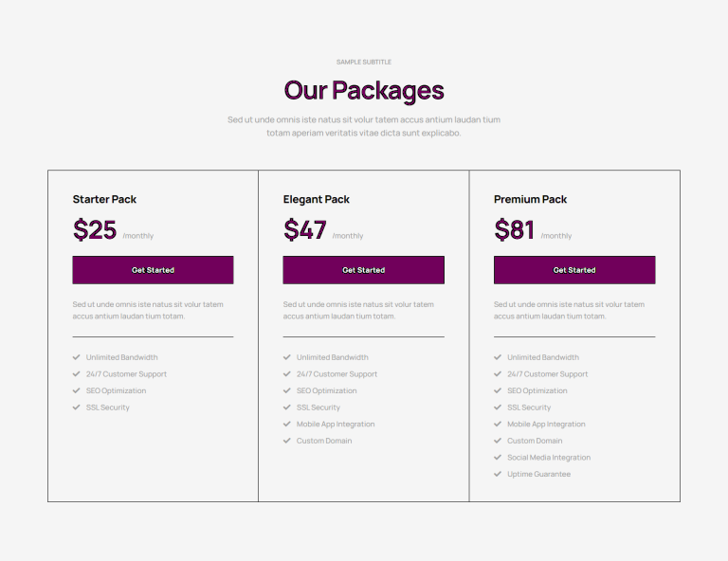Click the $25 price text
The height and width of the screenshot is (561, 728).
(95, 229)
